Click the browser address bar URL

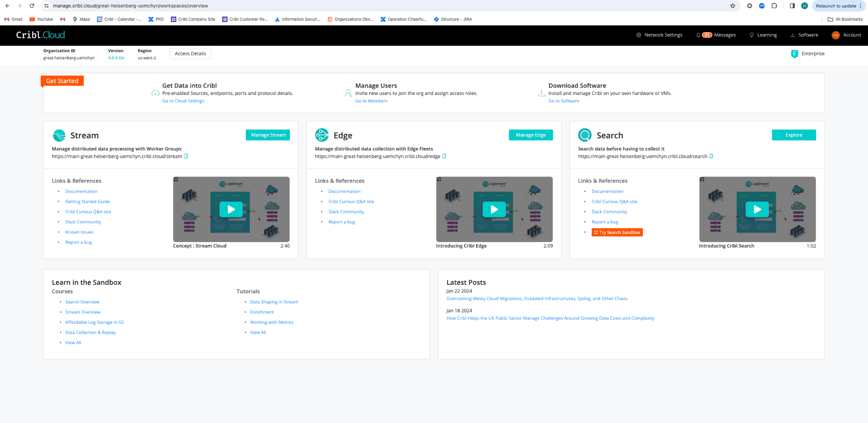pyautogui.click(x=131, y=6)
